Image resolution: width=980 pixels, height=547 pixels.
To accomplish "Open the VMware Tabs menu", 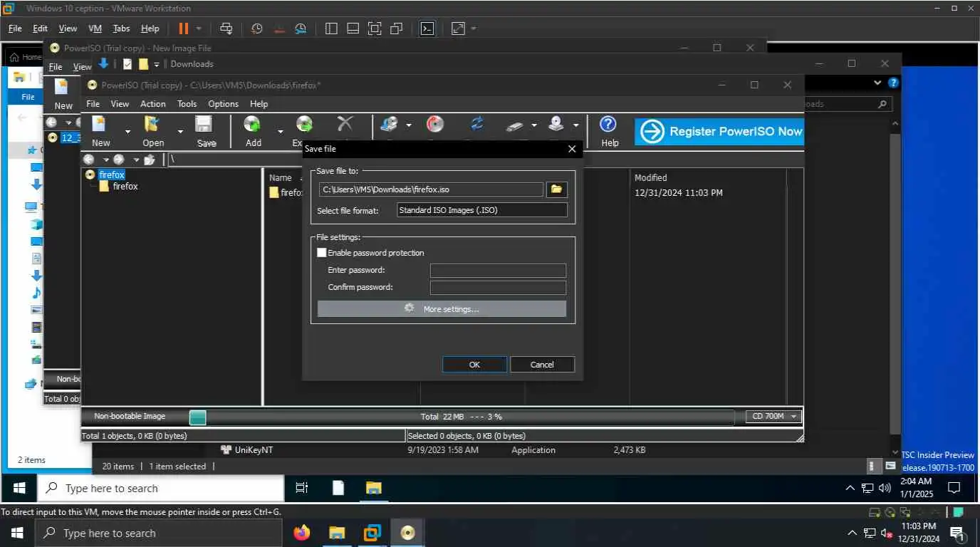I will (x=121, y=28).
